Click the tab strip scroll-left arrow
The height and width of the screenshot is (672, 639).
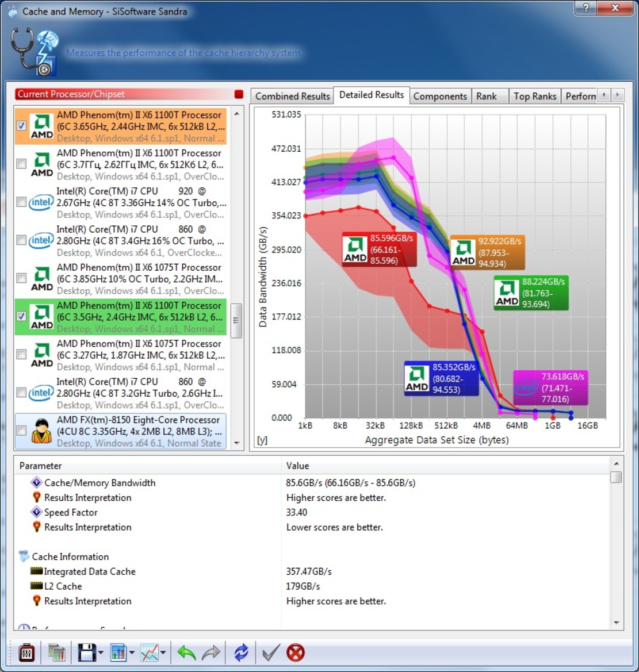click(604, 95)
